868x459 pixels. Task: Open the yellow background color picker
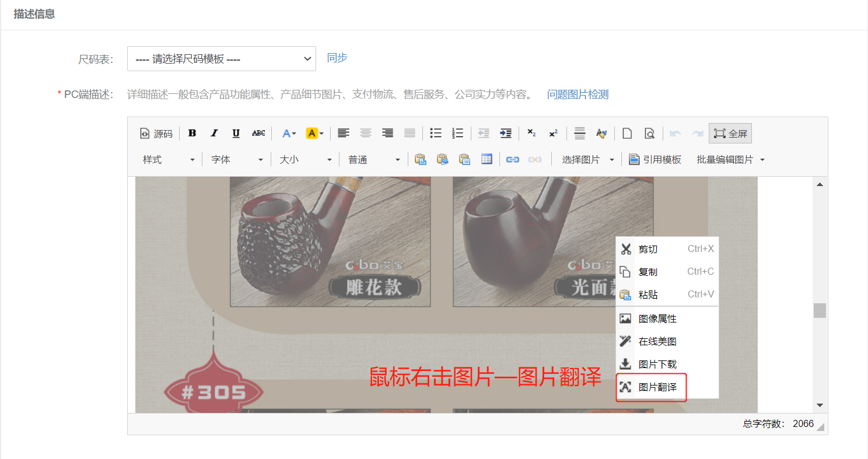[314, 134]
